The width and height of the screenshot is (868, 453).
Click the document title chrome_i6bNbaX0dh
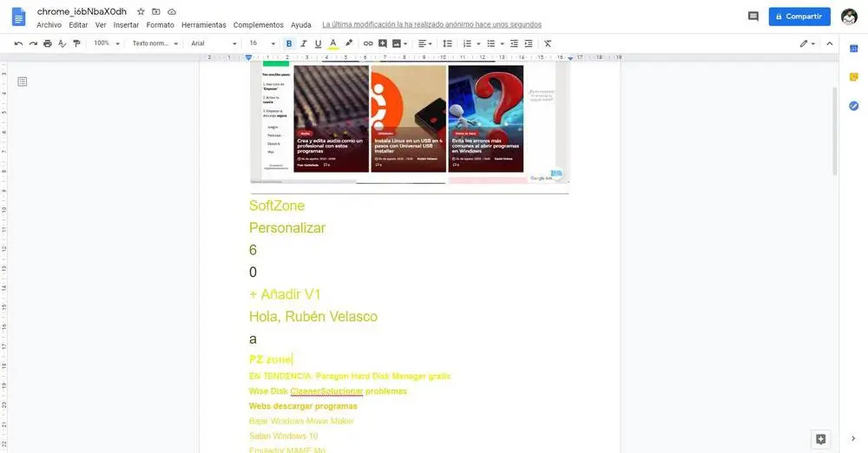pyautogui.click(x=82, y=11)
